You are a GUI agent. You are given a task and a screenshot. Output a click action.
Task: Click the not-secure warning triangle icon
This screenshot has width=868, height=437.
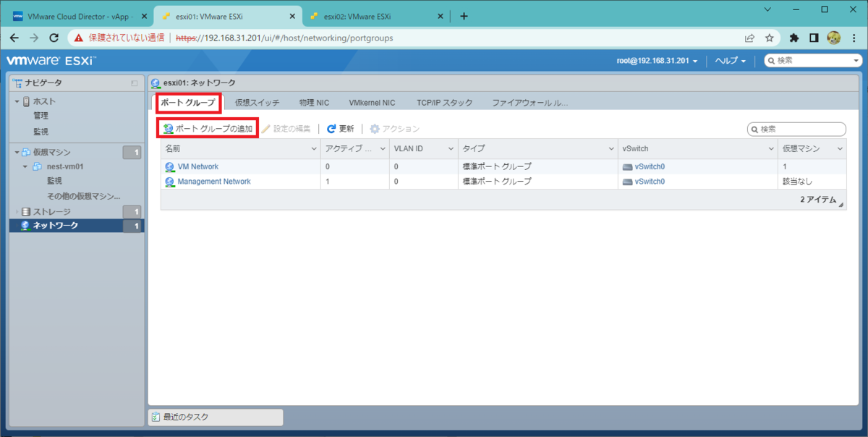pos(78,38)
